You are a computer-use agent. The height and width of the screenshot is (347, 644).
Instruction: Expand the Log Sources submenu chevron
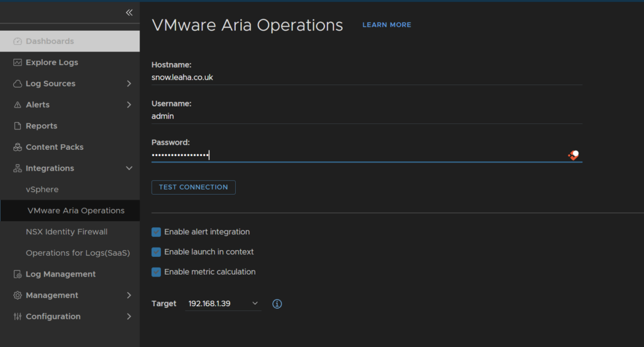129,84
